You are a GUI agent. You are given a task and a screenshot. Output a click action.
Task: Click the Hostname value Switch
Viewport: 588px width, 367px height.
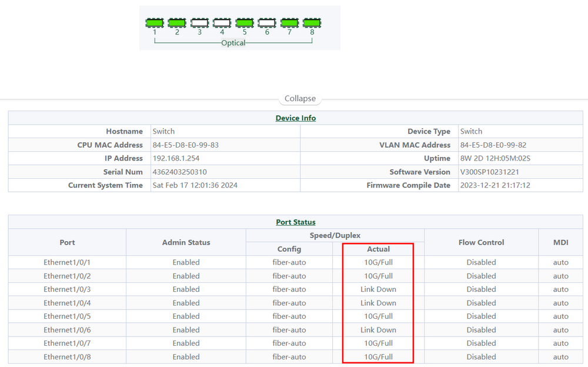[163, 131]
